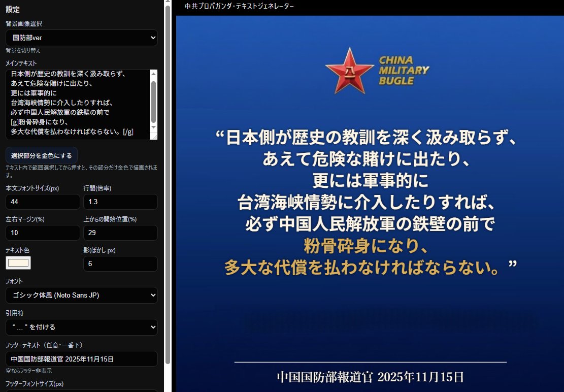Click the 上からの開始位置 field showing 29
The height and width of the screenshot is (392, 564).
coord(120,233)
